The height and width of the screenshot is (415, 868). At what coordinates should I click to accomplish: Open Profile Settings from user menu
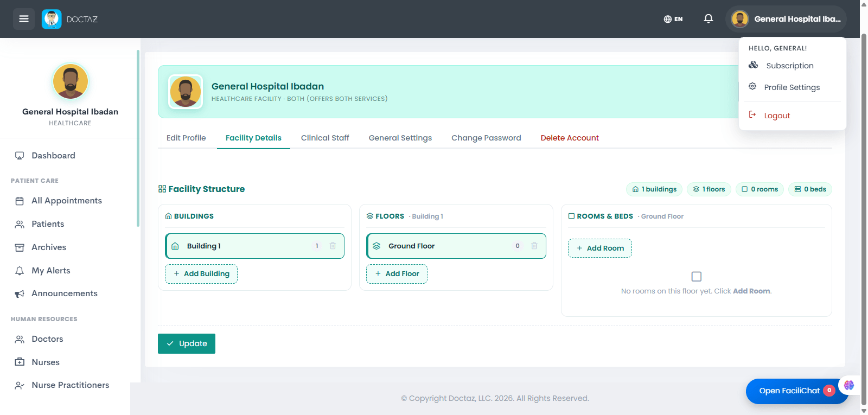tap(792, 87)
